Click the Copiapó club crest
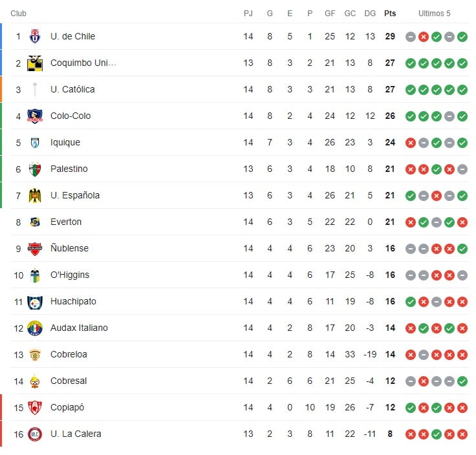Screen dimensions: 476x455 35,408
